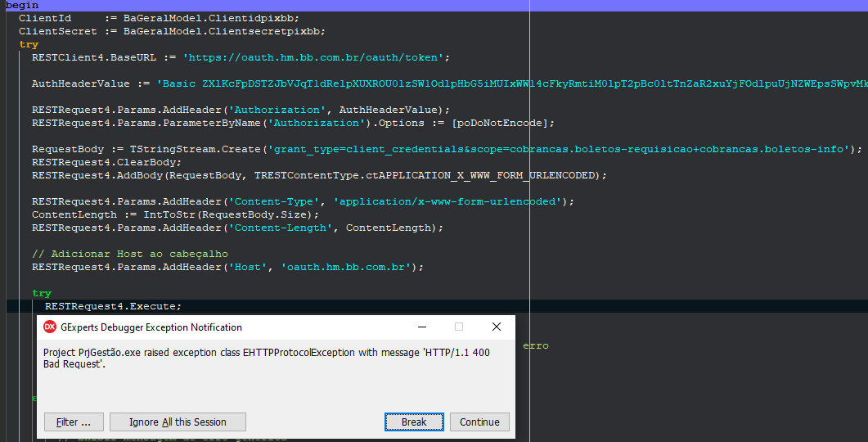Click the AddHeader 'Authorization' line

(x=241, y=110)
